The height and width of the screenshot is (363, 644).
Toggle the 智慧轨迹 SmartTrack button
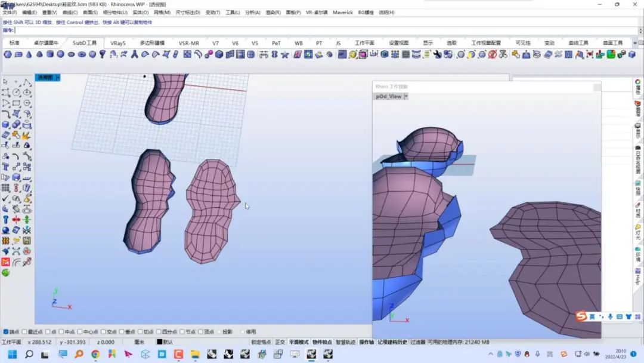coord(345,342)
